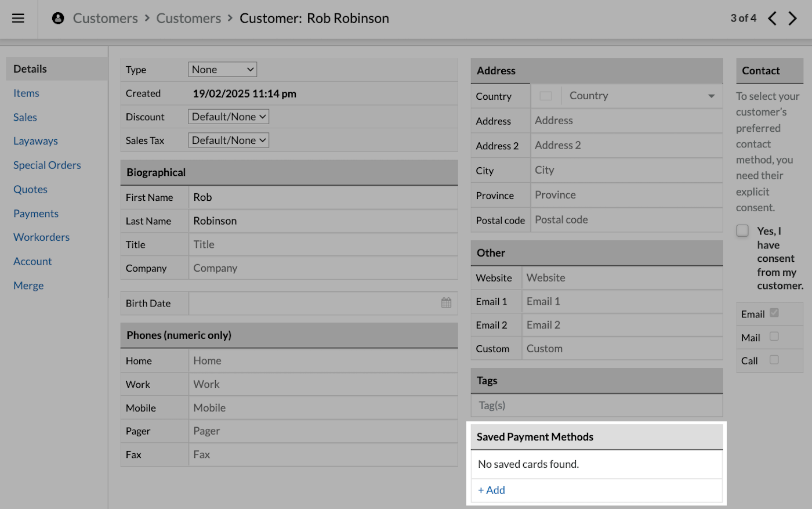Screen dimensions: 812x509
Task: Click the Website input field
Action: click(x=622, y=278)
